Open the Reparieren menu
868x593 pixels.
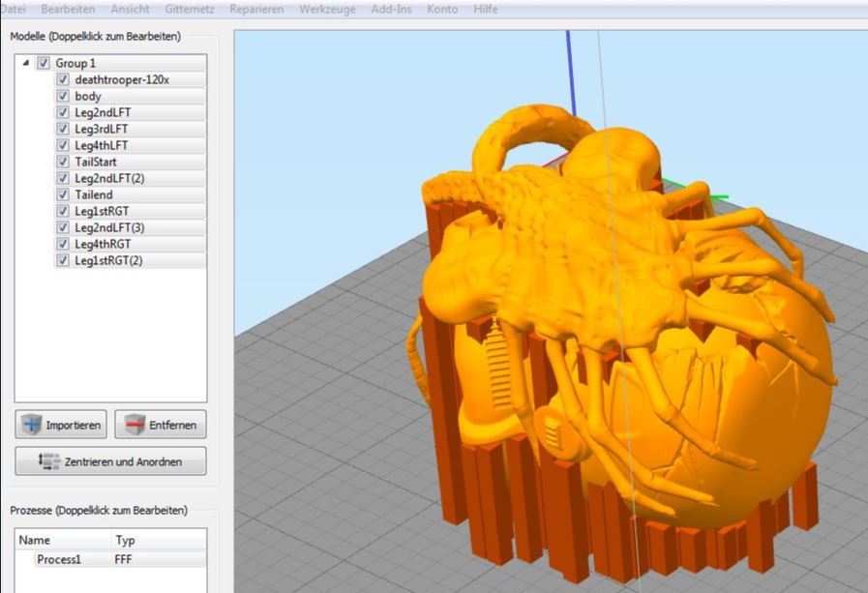[256, 10]
